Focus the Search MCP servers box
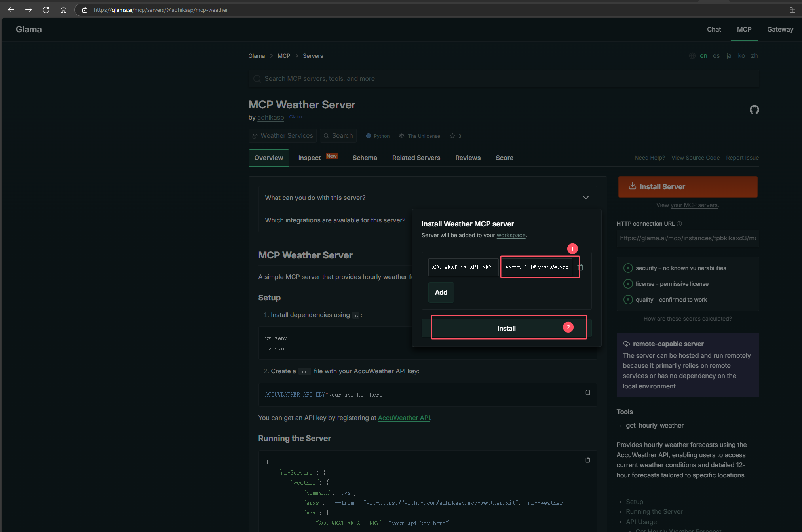The image size is (802, 532). [x=503, y=79]
